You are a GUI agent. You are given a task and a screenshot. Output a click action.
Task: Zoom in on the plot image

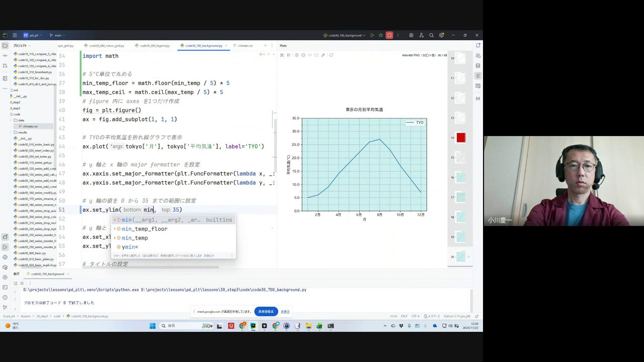point(297,55)
